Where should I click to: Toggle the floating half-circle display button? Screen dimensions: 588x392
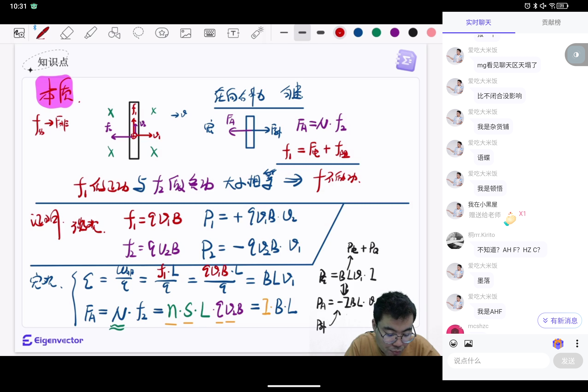coord(576,54)
